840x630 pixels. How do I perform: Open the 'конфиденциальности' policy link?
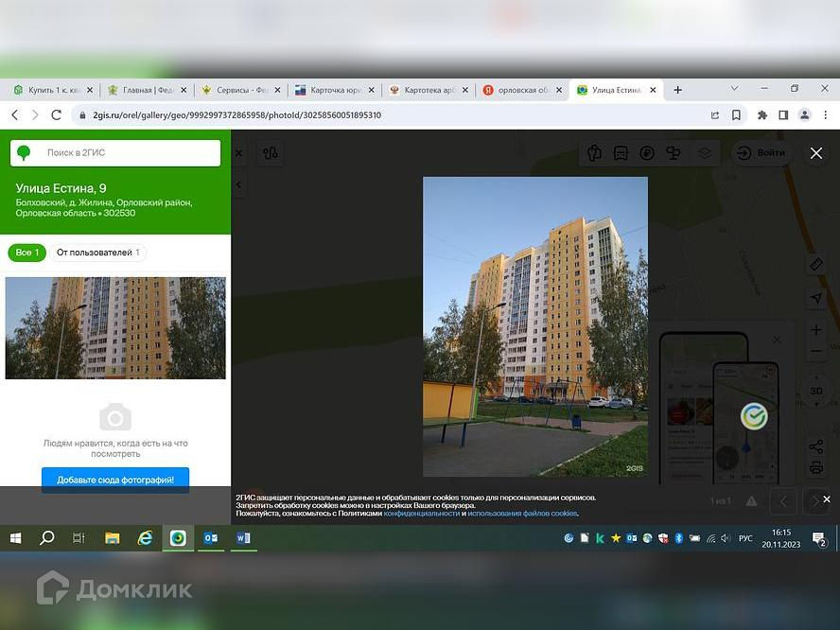[422, 514]
